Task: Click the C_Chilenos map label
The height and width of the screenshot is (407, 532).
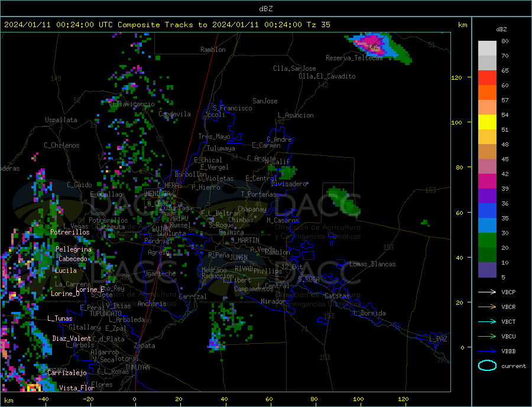Action: [61, 145]
